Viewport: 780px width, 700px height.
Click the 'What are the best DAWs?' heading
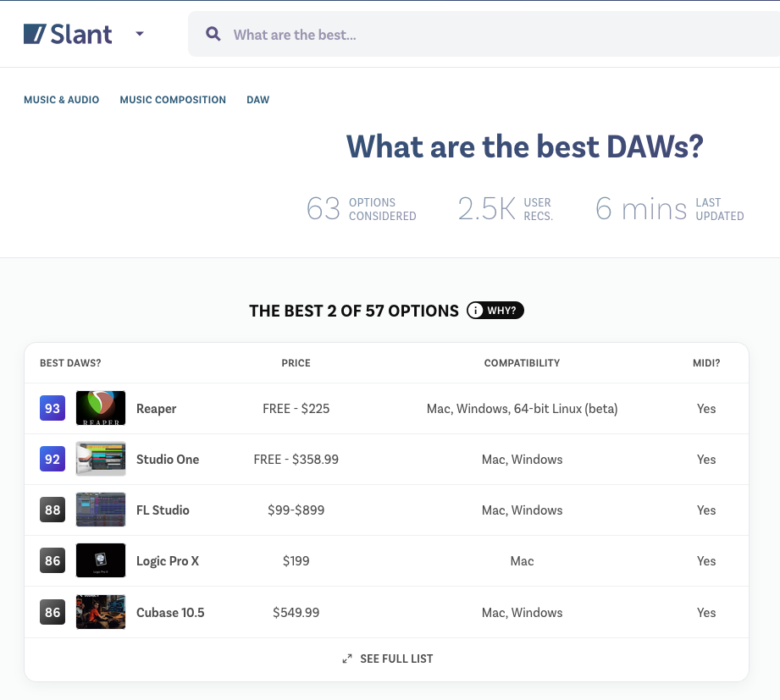click(525, 146)
